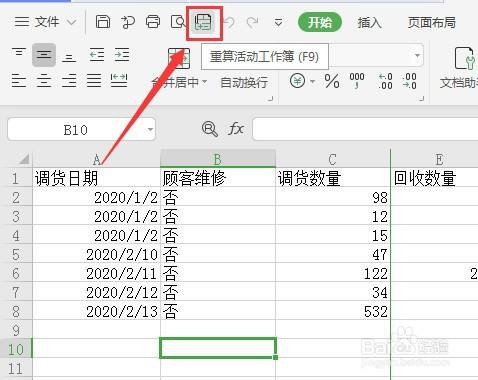Viewport: 478px width, 380px height.
Task: Click cell with value 47
Action: [333, 254]
